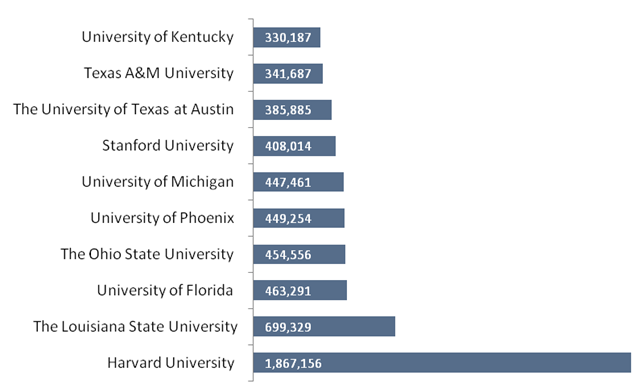Select the University of Kentucky bar
Image resolution: width=641 pixels, height=390 pixels.
click(287, 37)
